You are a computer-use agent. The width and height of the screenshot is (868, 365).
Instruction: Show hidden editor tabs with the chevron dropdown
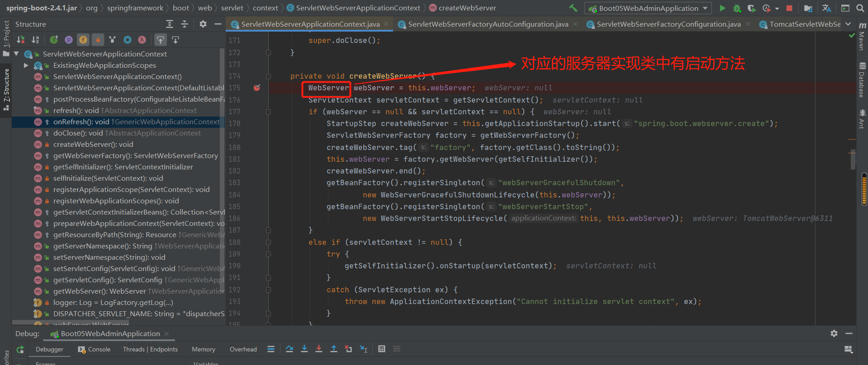coord(848,24)
